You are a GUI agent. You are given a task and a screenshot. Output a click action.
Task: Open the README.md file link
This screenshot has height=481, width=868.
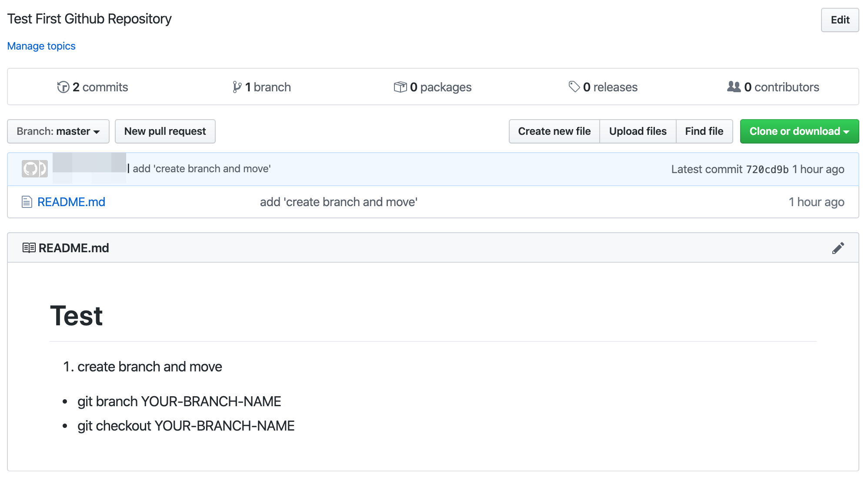click(x=71, y=202)
